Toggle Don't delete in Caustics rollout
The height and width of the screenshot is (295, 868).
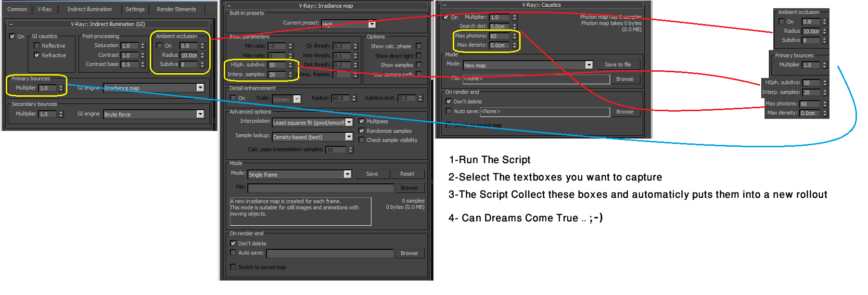click(448, 102)
